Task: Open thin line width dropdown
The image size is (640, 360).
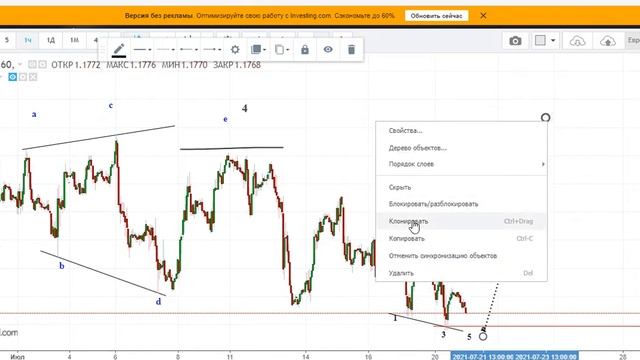Action: click(166, 50)
